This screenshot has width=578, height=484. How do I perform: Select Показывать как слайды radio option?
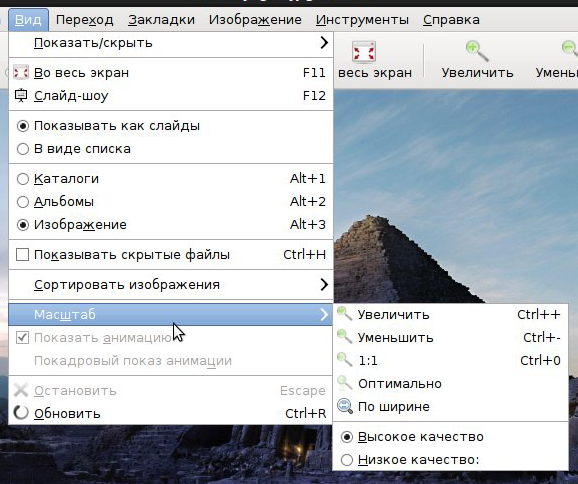[x=23, y=126]
